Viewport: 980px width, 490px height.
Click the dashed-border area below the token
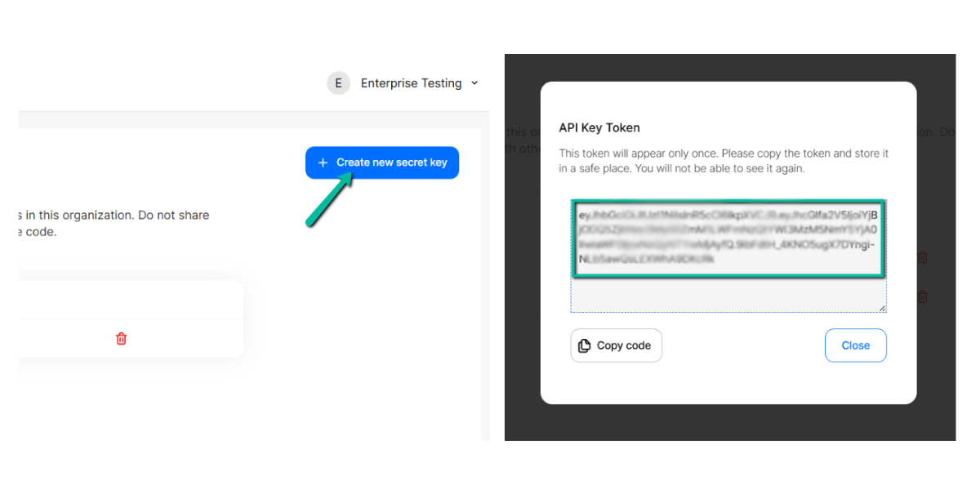727,294
